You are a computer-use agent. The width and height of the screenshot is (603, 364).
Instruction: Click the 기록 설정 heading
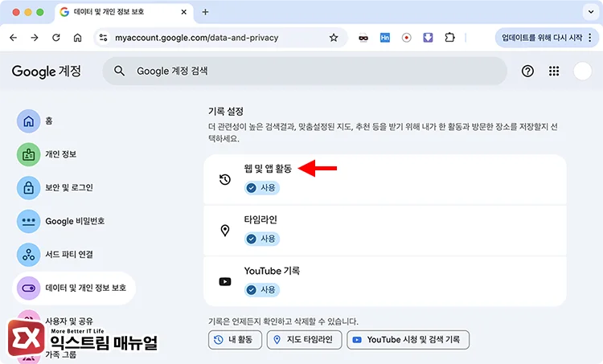pyautogui.click(x=226, y=112)
